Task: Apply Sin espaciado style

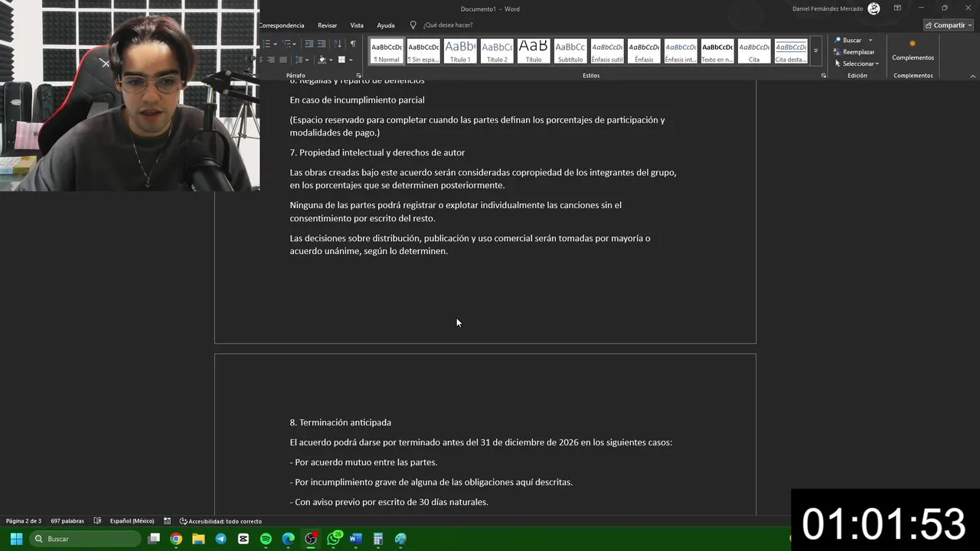Action: pyautogui.click(x=423, y=51)
